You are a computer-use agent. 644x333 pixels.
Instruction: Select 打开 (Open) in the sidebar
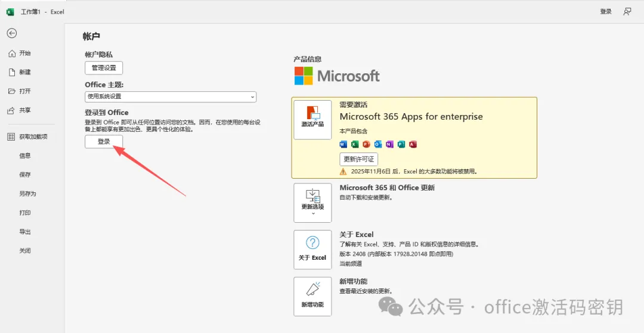tap(25, 91)
